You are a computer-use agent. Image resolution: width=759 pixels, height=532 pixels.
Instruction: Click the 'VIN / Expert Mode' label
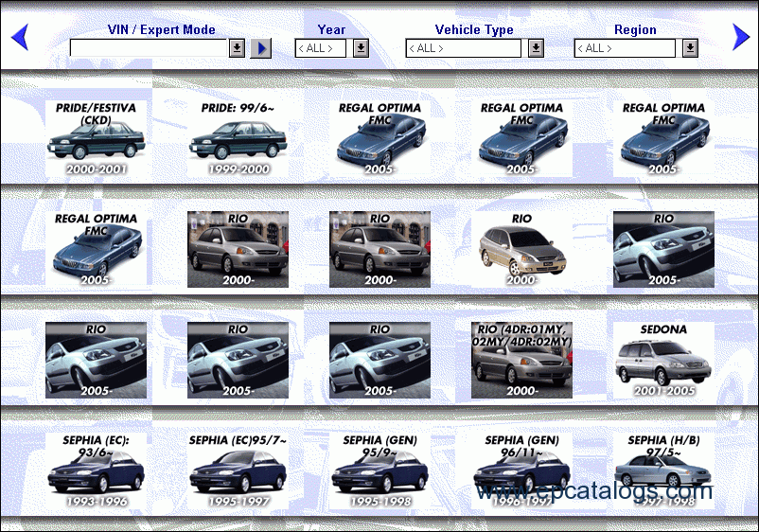(162, 30)
